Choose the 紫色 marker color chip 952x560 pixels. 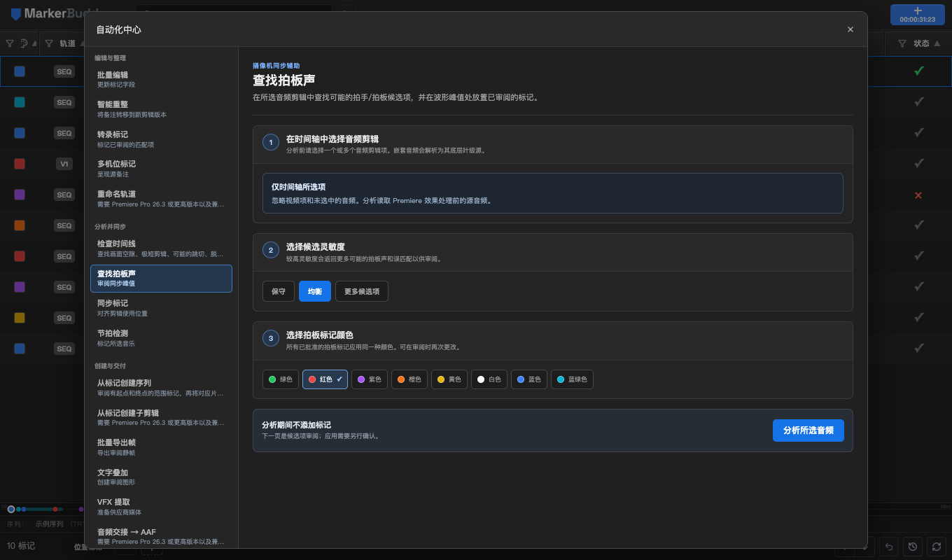[370, 379]
